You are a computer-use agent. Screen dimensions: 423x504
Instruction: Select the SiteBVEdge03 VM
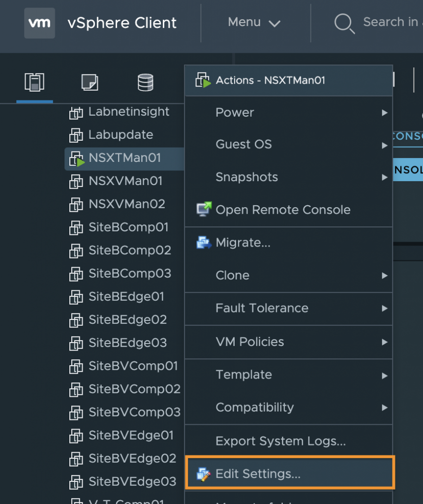pyautogui.click(x=132, y=482)
